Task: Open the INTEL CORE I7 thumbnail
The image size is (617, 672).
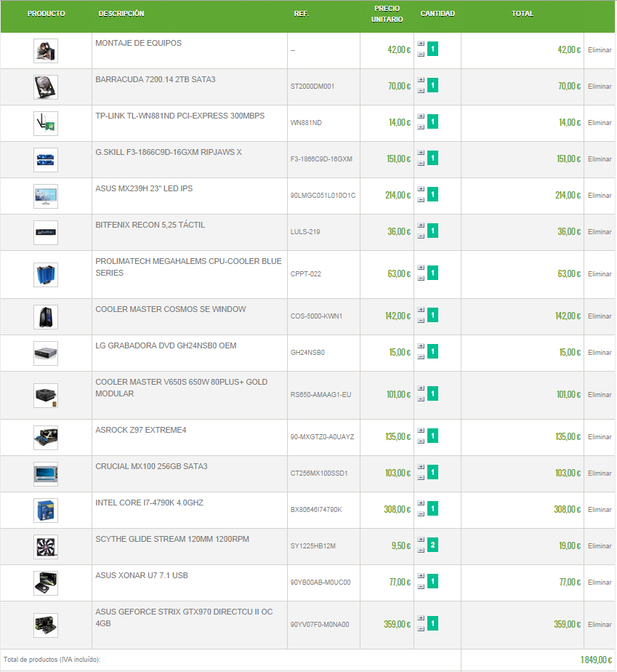Action: pyautogui.click(x=46, y=511)
